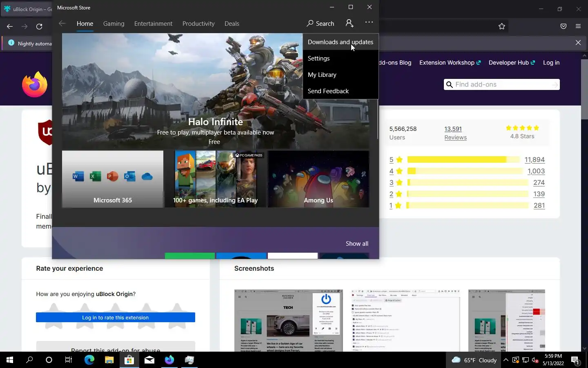Open the 100+ games including EA Play tile

click(x=216, y=179)
